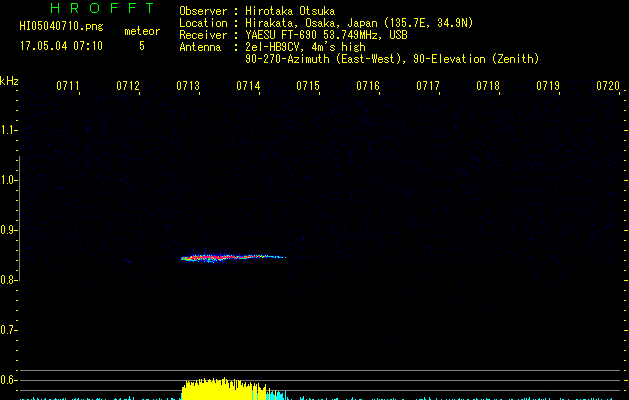Click the 0.8 kHz frequency label
The height and width of the screenshot is (400, 629).
(x=8, y=280)
